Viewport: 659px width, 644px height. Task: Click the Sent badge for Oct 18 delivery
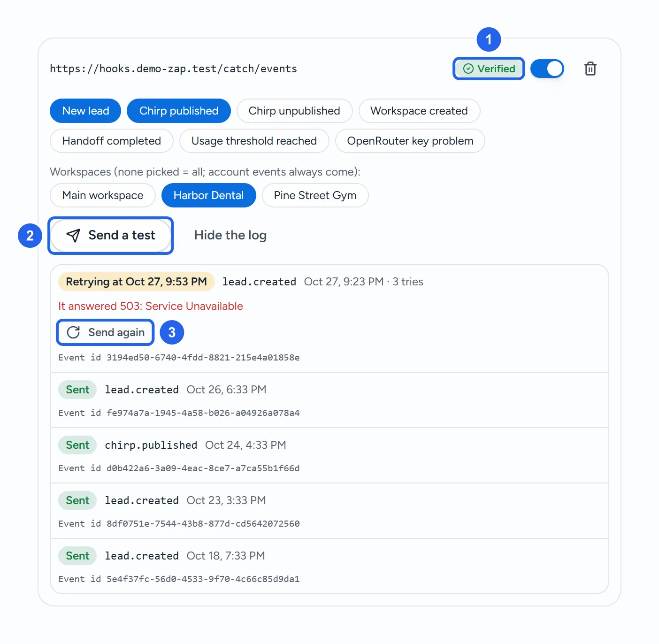[77, 556]
